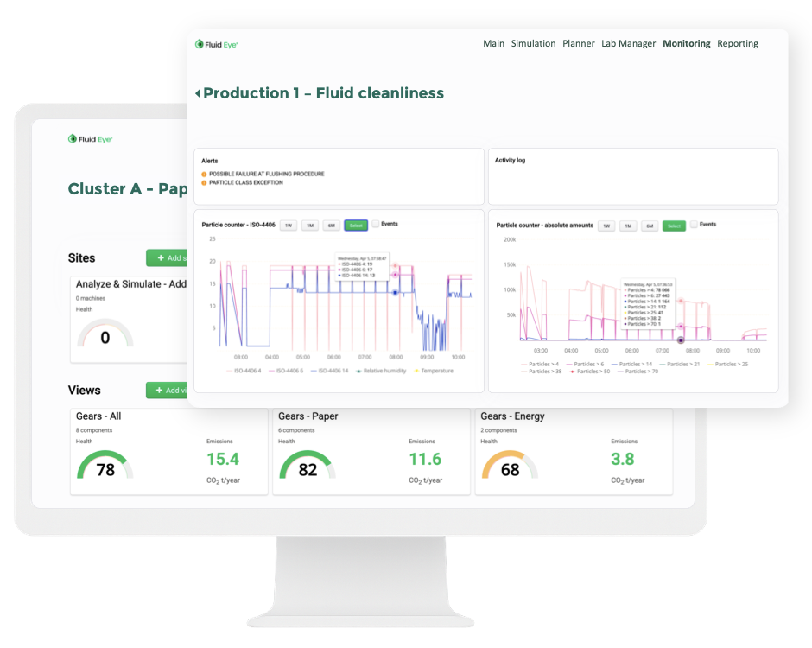Select the Monitoring navigation item

[x=687, y=43]
